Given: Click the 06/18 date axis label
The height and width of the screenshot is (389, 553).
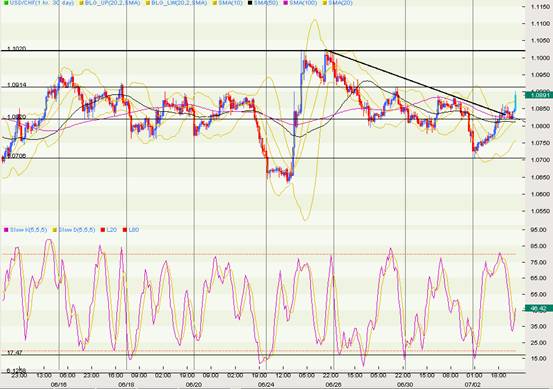Looking at the screenshot, I should tap(126, 384).
